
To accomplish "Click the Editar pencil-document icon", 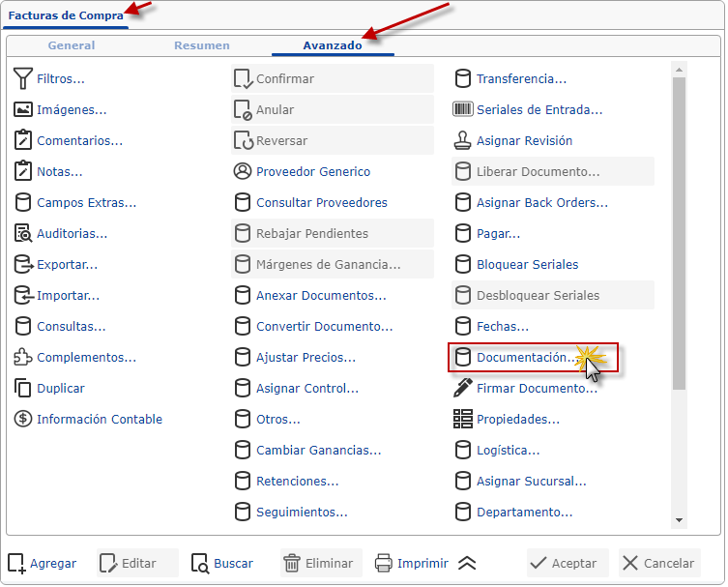I will [108, 564].
